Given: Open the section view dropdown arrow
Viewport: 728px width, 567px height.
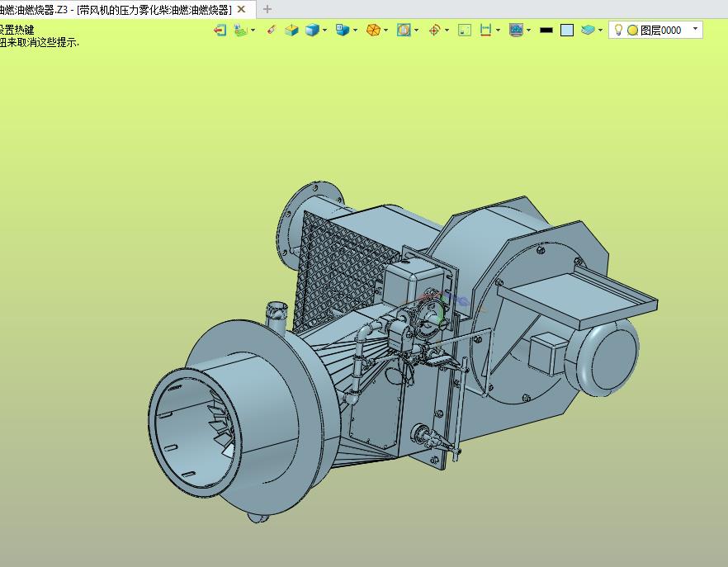Looking at the screenshot, I should (417, 31).
